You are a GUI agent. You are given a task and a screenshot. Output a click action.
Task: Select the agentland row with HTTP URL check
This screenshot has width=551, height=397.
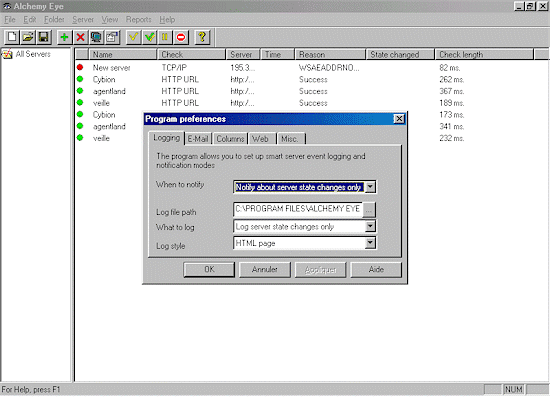click(x=109, y=91)
